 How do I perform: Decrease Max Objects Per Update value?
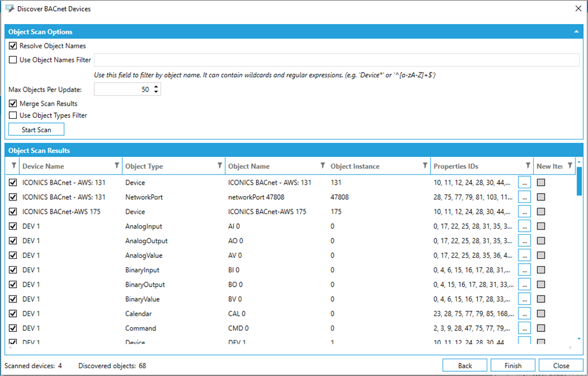(156, 92)
